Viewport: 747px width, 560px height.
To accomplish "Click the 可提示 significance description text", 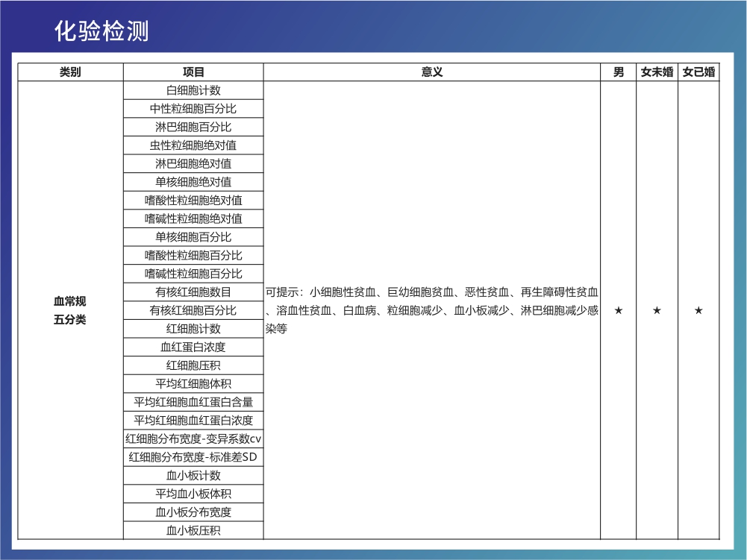I will 431,310.
